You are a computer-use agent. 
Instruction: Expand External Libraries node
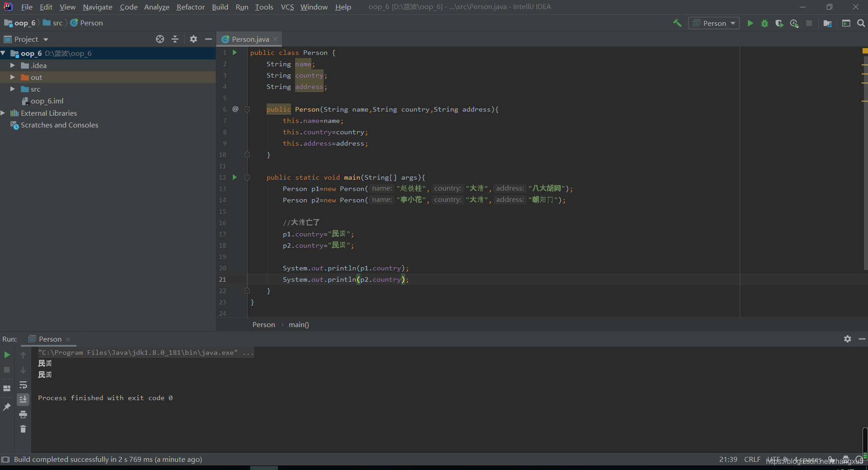point(3,113)
